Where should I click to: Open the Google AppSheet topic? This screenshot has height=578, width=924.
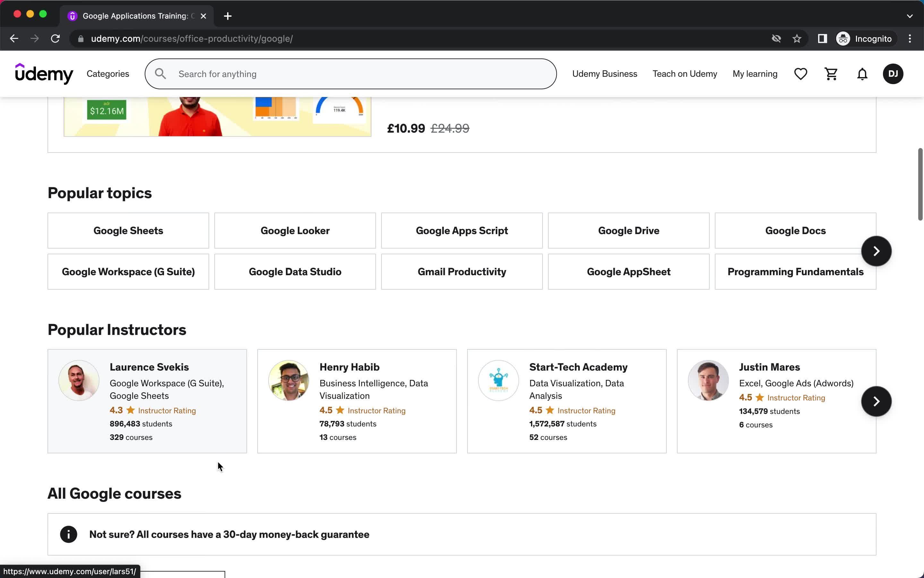click(x=629, y=272)
